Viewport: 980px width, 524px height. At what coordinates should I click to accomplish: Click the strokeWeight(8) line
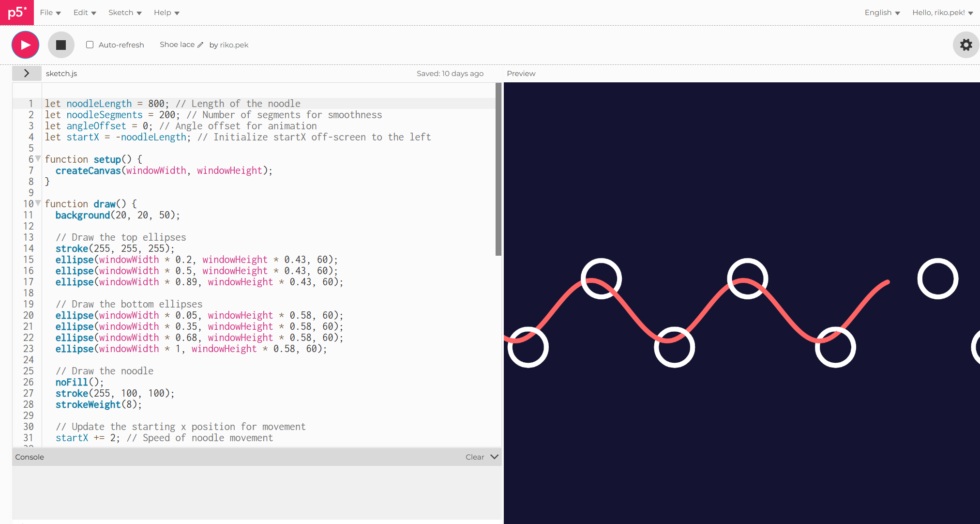tap(99, 404)
